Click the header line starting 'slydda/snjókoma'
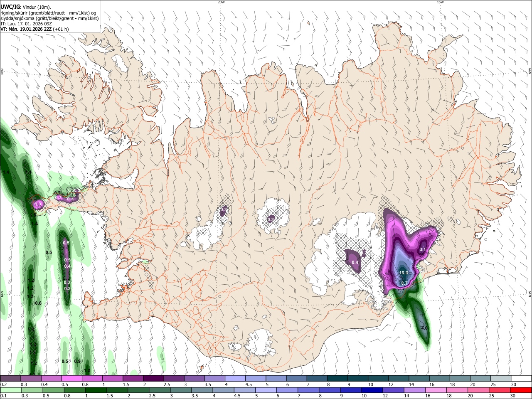532x399 pixels. pos(49,18)
